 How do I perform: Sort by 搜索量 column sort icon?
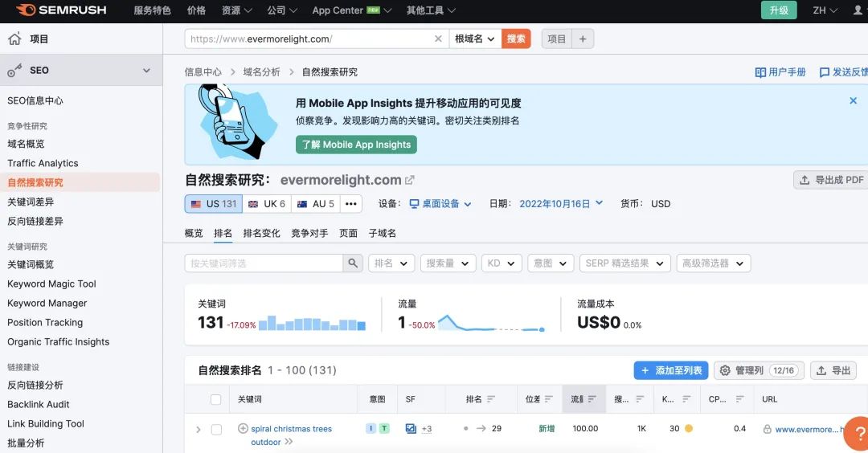pos(640,399)
